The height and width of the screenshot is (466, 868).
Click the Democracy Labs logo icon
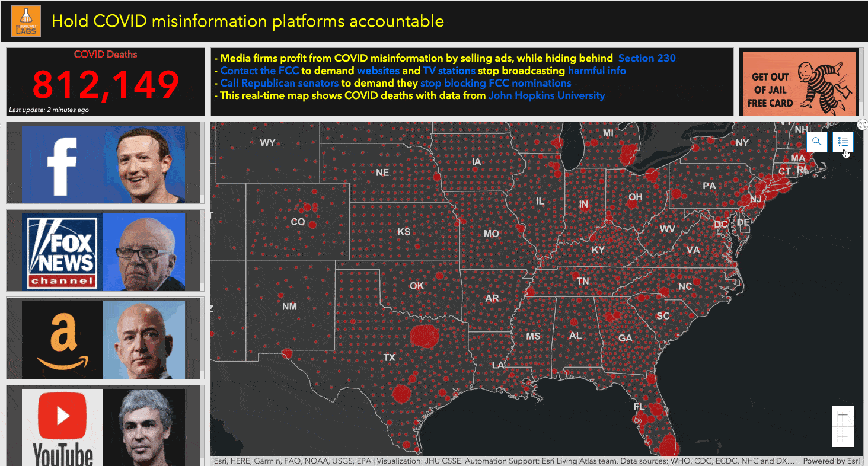(26, 21)
